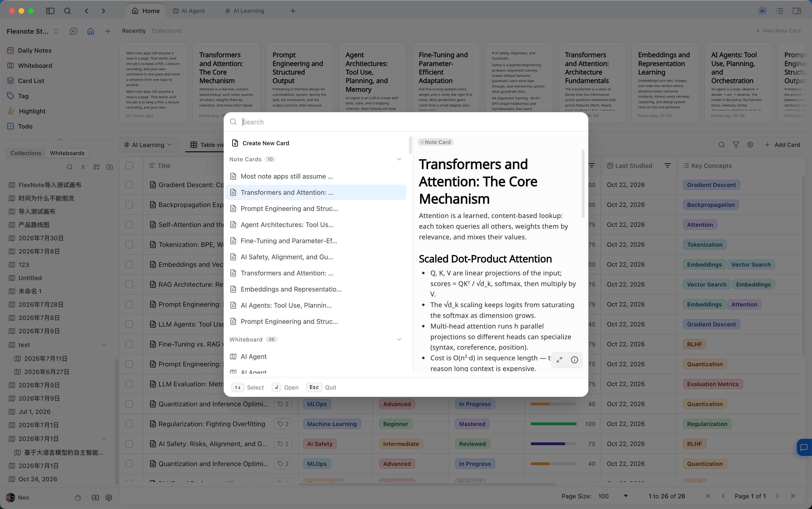Click the expand preview arrows icon
The image size is (812, 509).
click(559, 360)
